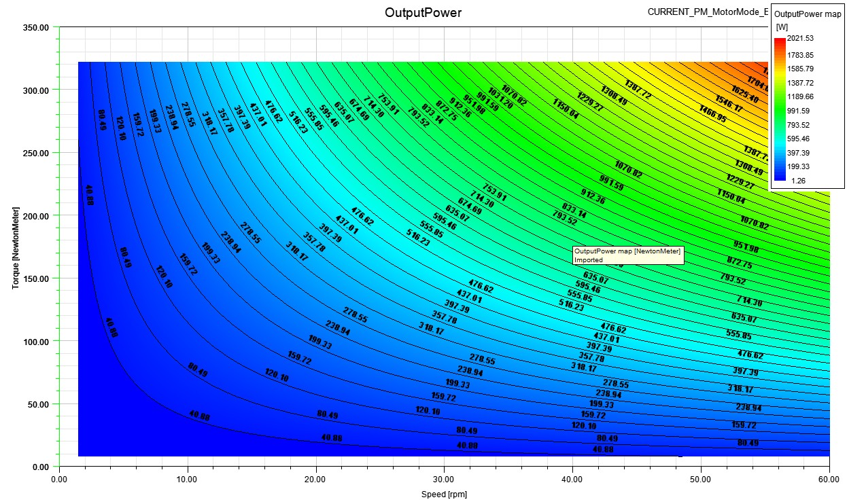This screenshot has height=504, width=847.
Task: Select the [W] unit label in legend
Action: point(782,27)
